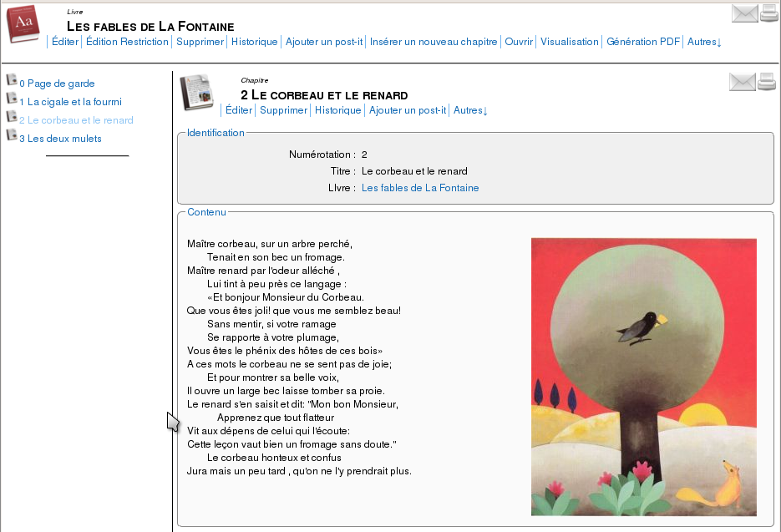Image resolution: width=781 pixels, height=532 pixels.
Task: Expand the chapter's Autres dropdown menu
Action: (470, 110)
